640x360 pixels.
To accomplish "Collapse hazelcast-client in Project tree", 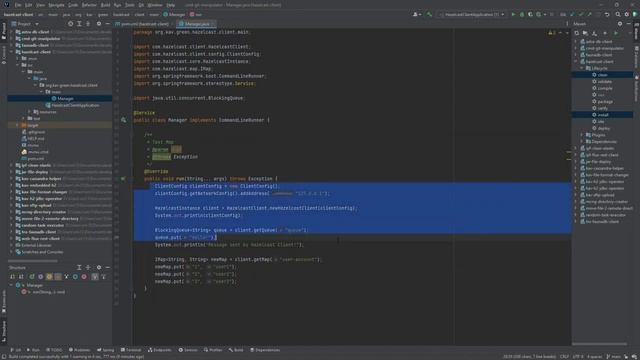I will point(12,52).
